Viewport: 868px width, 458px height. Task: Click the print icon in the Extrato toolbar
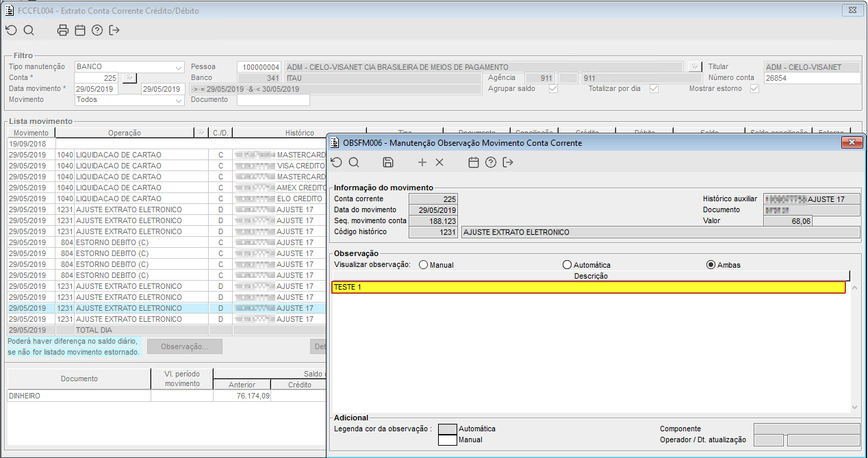(x=63, y=30)
